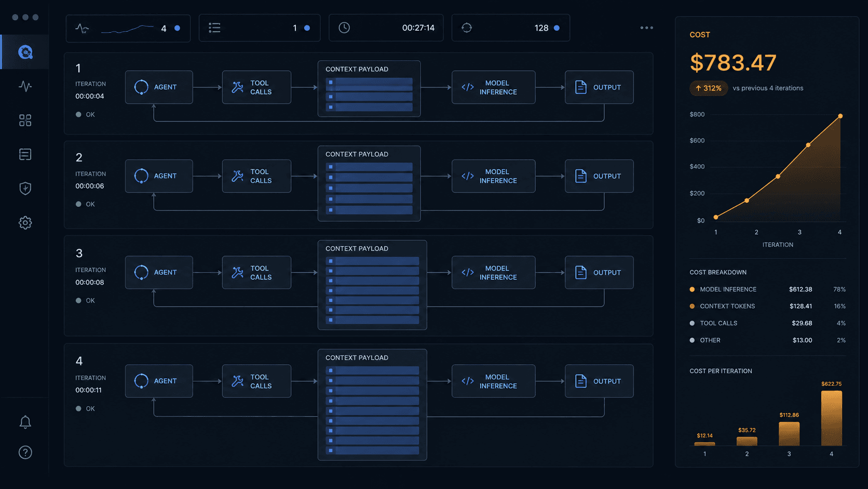Click the iteration 4 point on cost line chart

pyautogui.click(x=840, y=116)
